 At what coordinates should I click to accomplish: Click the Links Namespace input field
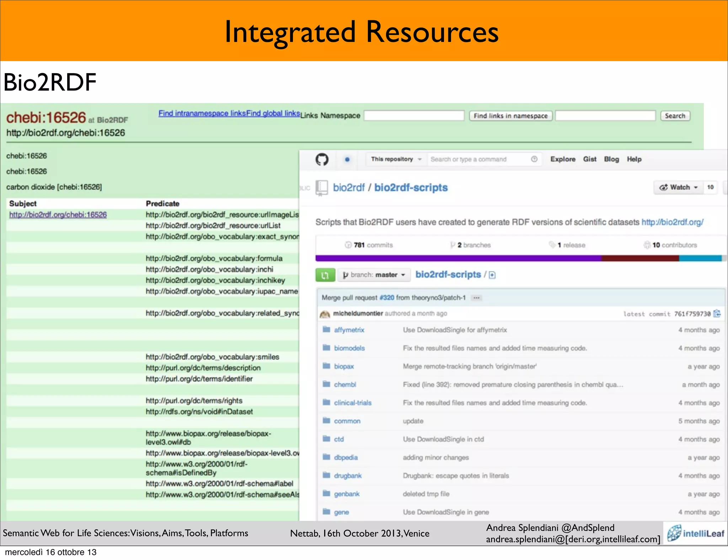(x=414, y=116)
